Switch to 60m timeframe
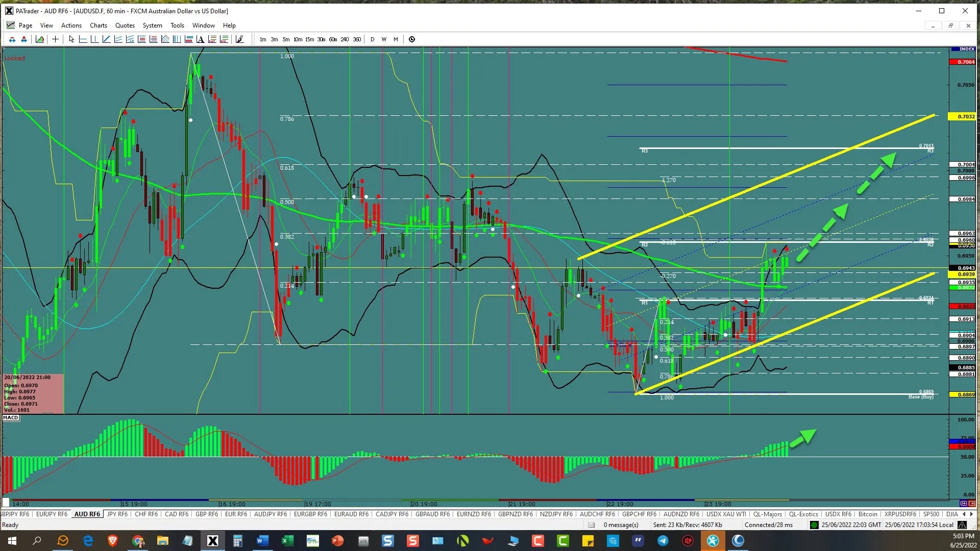 coord(333,39)
